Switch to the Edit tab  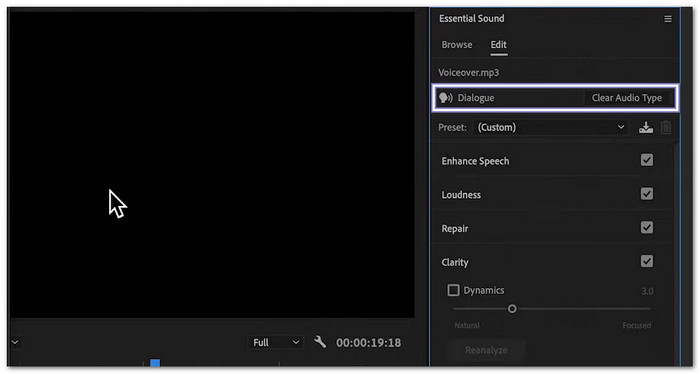[498, 45]
